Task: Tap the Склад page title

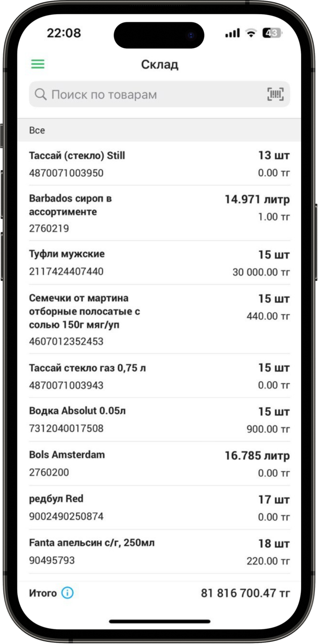Action: 159,65
